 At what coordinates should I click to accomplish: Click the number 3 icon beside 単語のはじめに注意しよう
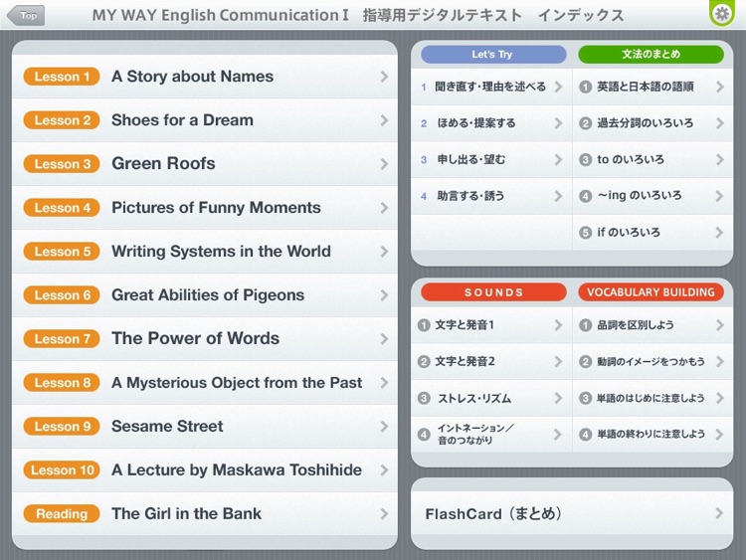[x=585, y=398]
